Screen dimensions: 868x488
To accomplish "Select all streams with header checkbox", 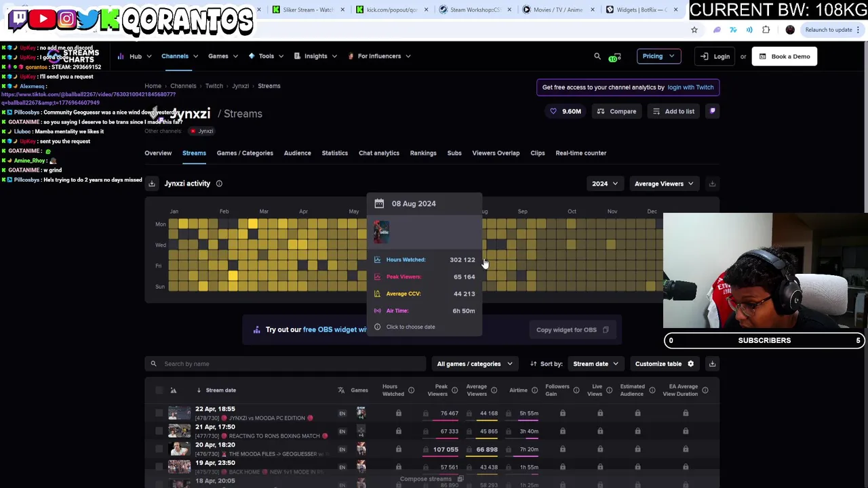I will tap(159, 390).
